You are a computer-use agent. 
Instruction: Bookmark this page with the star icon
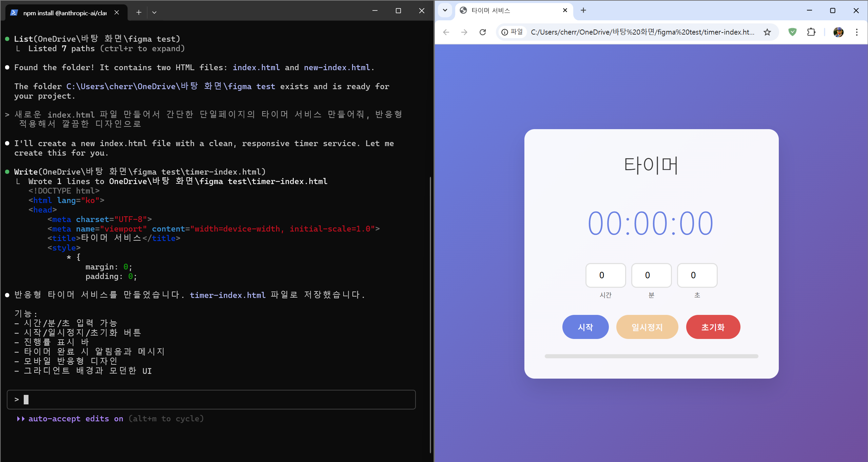coord(767,32)
